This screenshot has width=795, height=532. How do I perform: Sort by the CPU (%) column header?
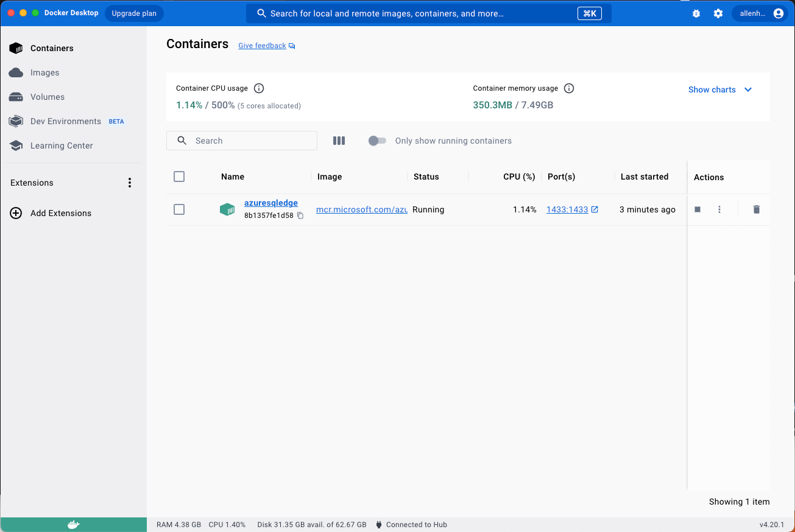coord(519,177)
